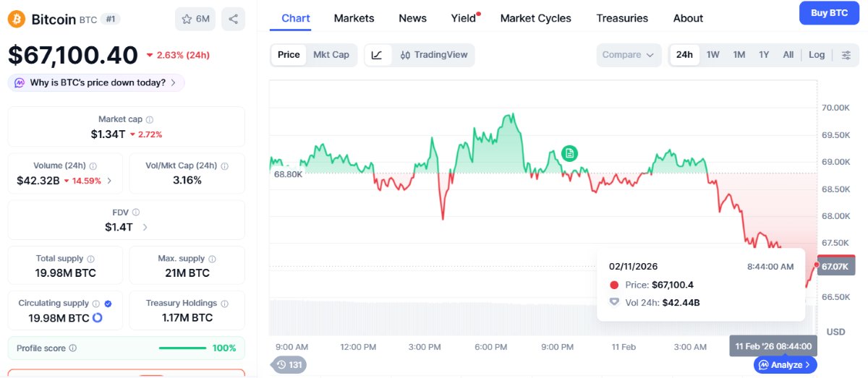868x378 pixels.
Task: Click the Analyze button
Action: [x=786, y=365]
